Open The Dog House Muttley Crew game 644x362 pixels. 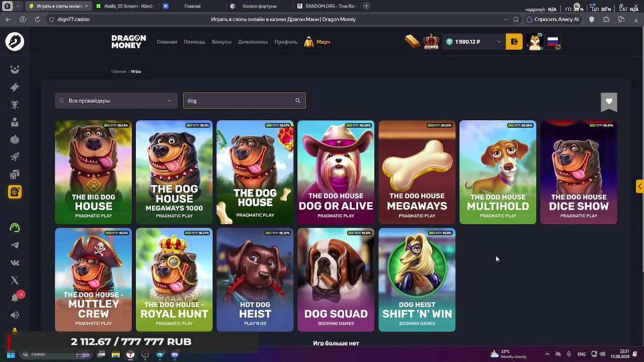tap(93, 280)
